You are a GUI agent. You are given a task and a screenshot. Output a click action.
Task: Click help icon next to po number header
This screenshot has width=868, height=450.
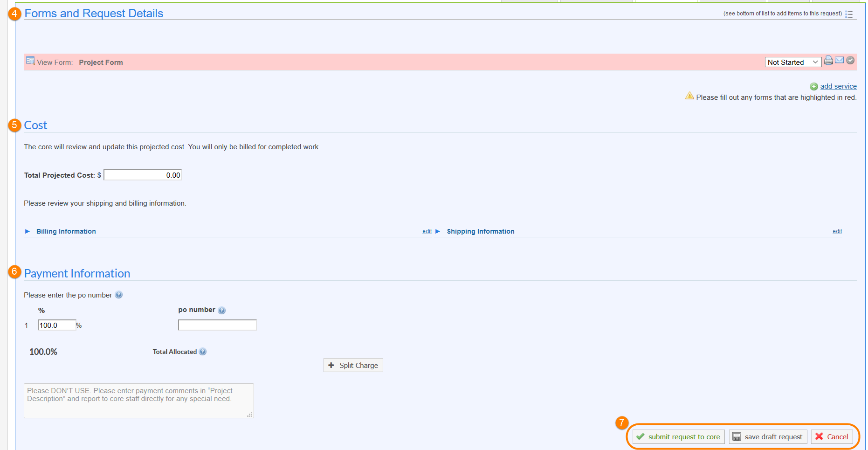coord(222,311)
